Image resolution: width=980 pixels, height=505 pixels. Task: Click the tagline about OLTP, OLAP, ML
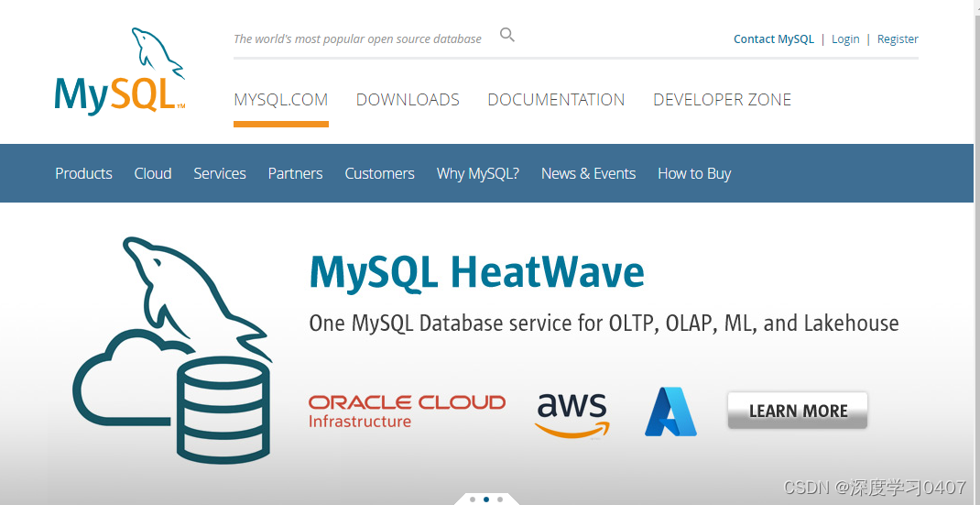604,324
